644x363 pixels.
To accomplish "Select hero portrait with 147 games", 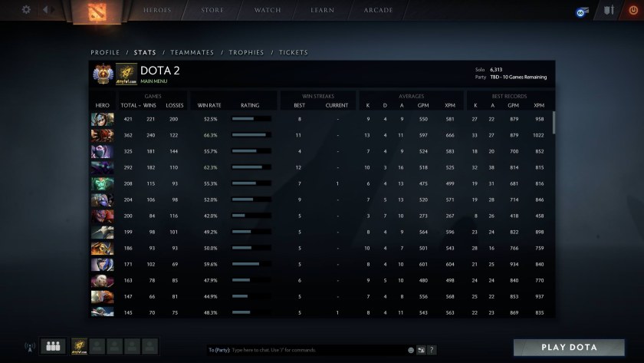I will [102, 297].
